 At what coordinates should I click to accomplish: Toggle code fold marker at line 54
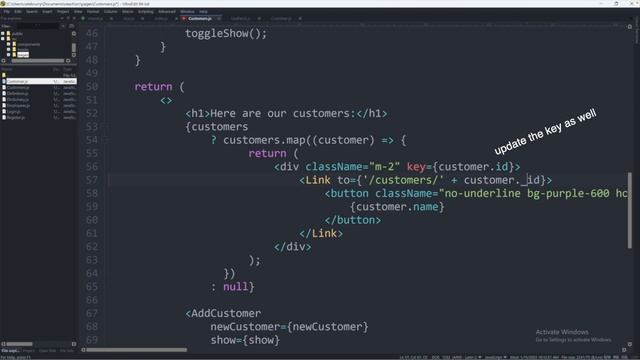[105, 140]
